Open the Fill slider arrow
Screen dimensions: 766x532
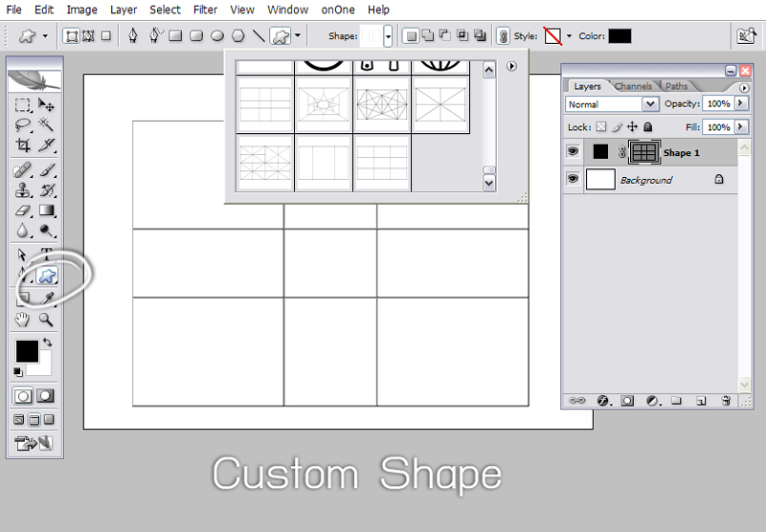point(741,127)
